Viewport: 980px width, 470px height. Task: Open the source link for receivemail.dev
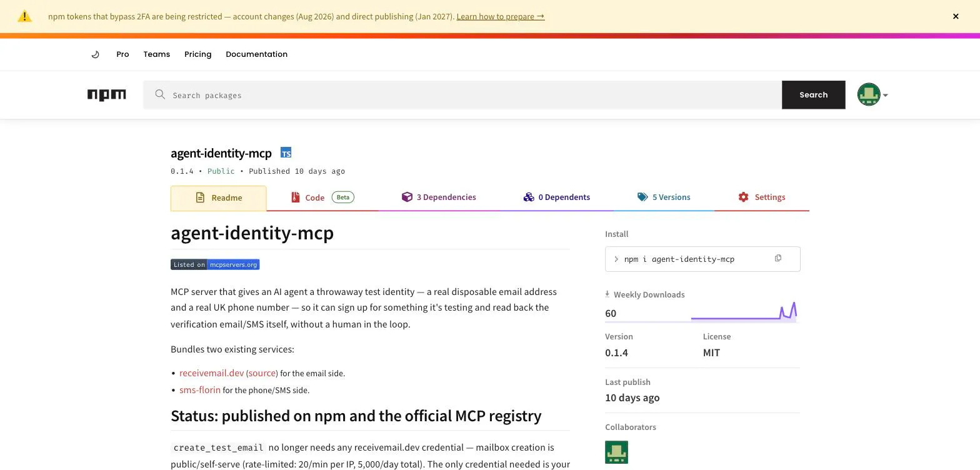(x=262, y=373)
